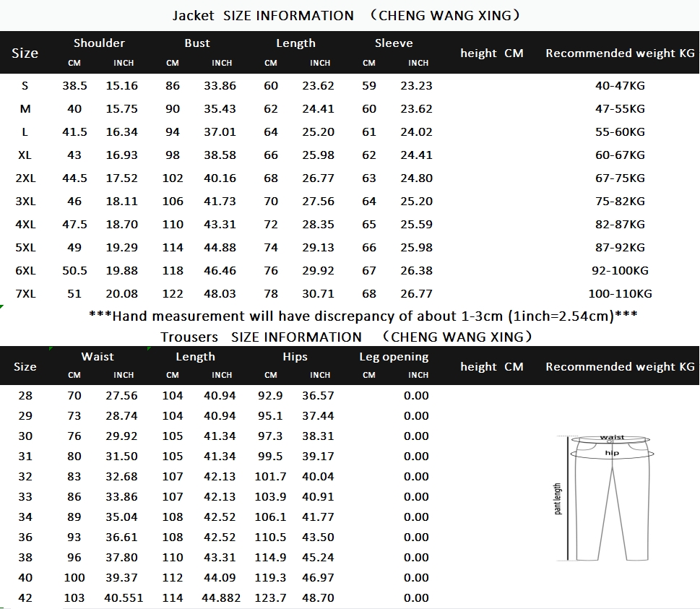Select the hand measurement discrepancy note
The image size is (700, 609).
(363, 316)
